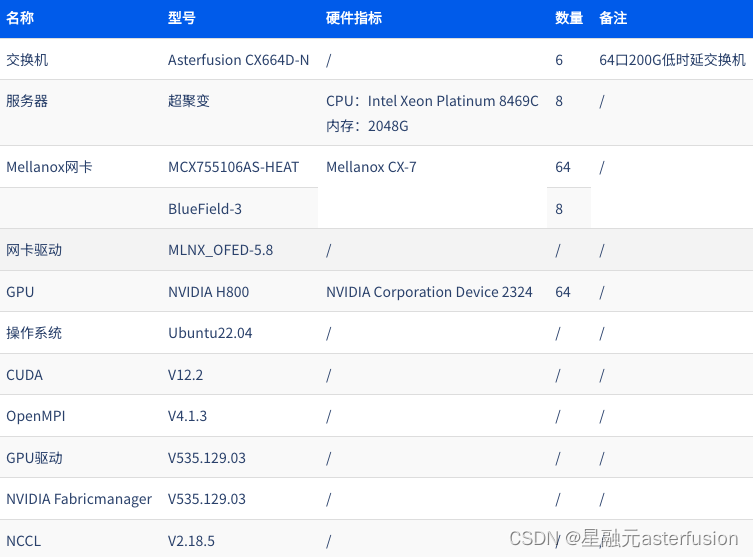Select the NVIDIA Fabricmanager cell

click(x=79, y=499)
